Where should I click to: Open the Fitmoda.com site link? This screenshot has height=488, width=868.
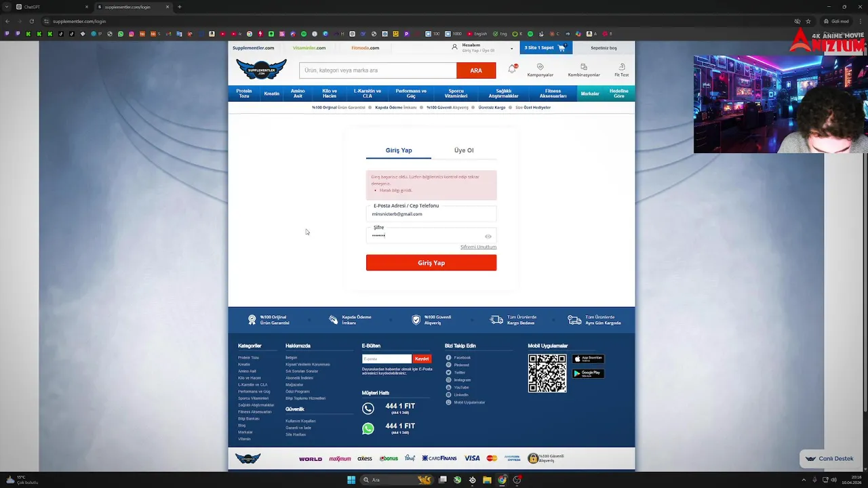coord(365,48)
